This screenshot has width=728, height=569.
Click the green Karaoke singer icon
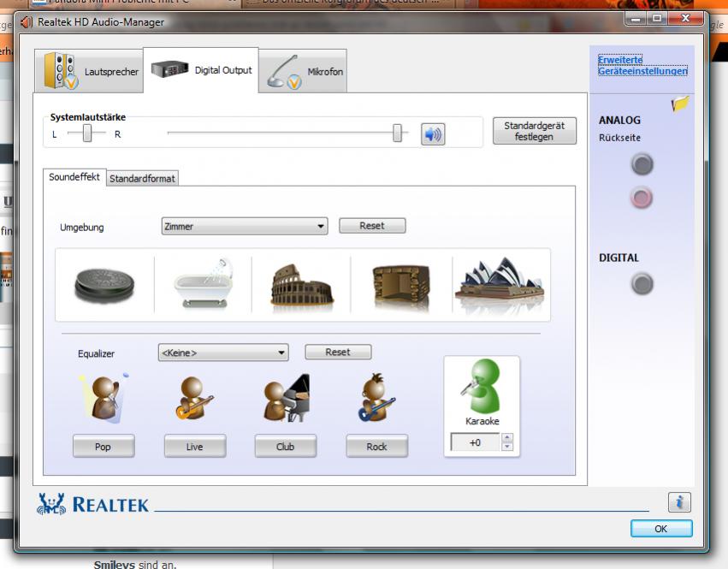pyautogui.click(x=482, y=386)
